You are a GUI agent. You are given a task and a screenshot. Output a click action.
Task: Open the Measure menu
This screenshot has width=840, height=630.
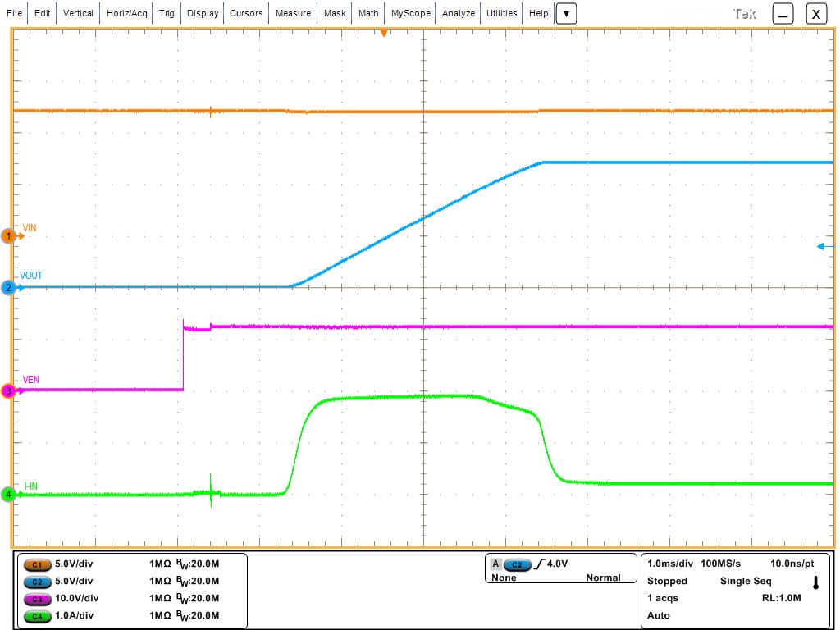point(293,13)
